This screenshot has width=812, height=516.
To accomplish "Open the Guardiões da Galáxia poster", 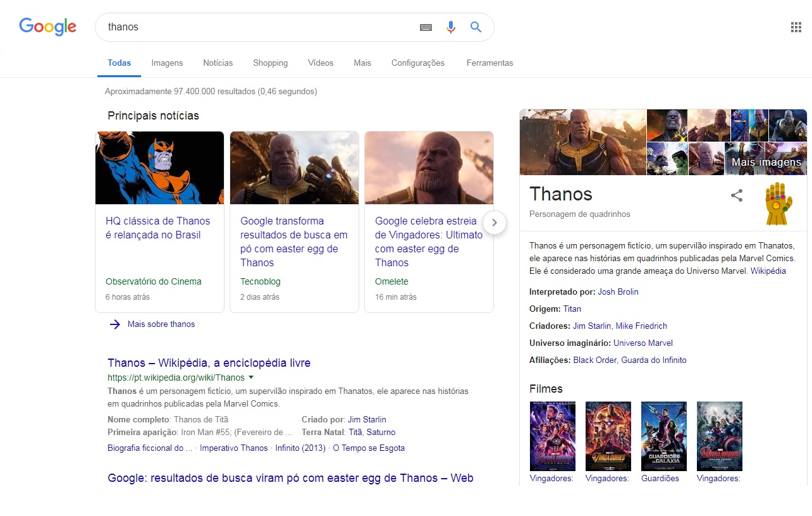I will [664, 436].
